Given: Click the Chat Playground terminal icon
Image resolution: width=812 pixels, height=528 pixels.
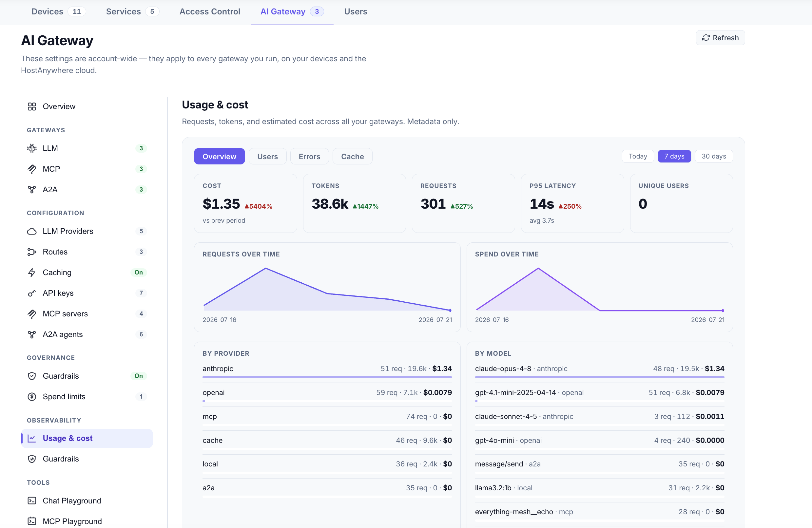Looking at the screenshot, I should [x=32, y=500].
